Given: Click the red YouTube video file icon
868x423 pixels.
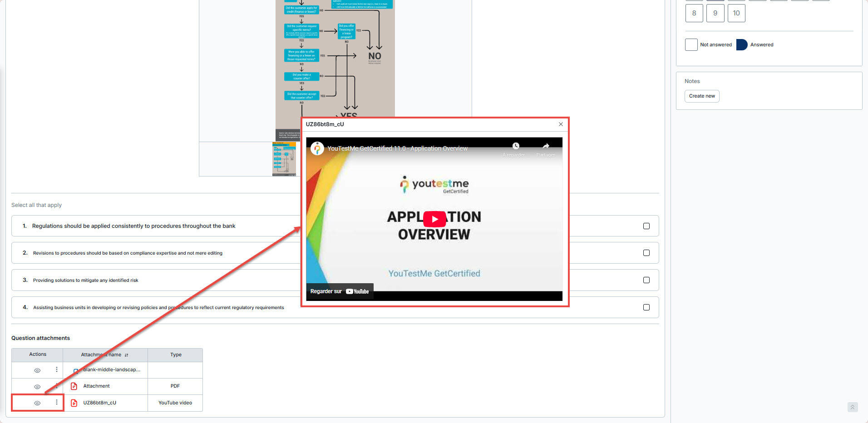Looking at the screenshot, I should click(x=74, y=403).
